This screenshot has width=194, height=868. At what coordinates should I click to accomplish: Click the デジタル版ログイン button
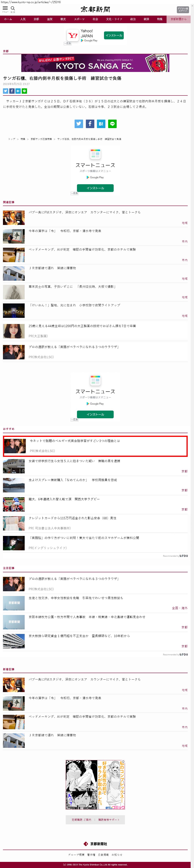pyautogui.click(x=183, y=9)
